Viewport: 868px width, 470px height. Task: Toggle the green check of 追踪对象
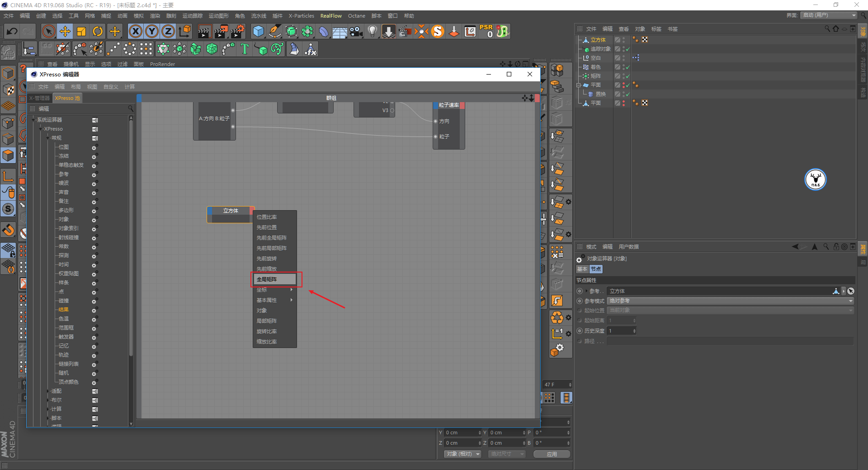click(x=627, y=49)
